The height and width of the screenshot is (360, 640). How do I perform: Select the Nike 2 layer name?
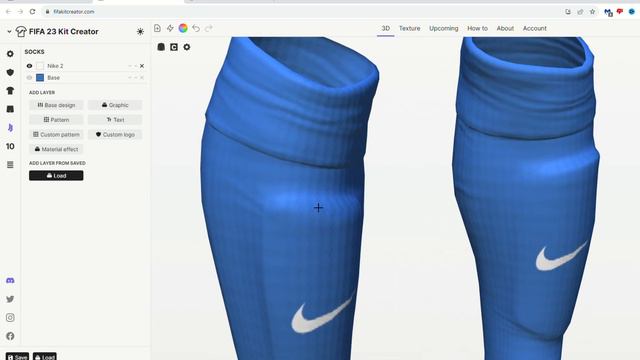tap(55, 66)
